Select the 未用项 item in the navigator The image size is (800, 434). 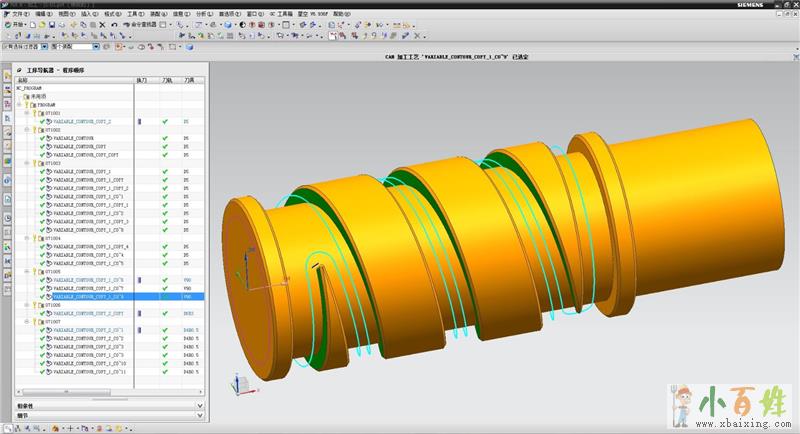pos(40,96)
